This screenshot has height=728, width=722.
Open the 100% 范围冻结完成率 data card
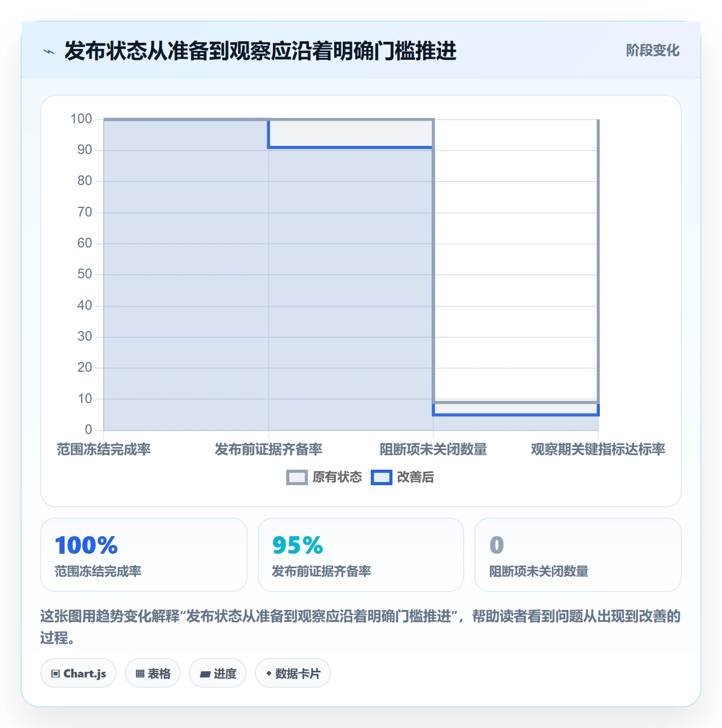pos(144,555)
